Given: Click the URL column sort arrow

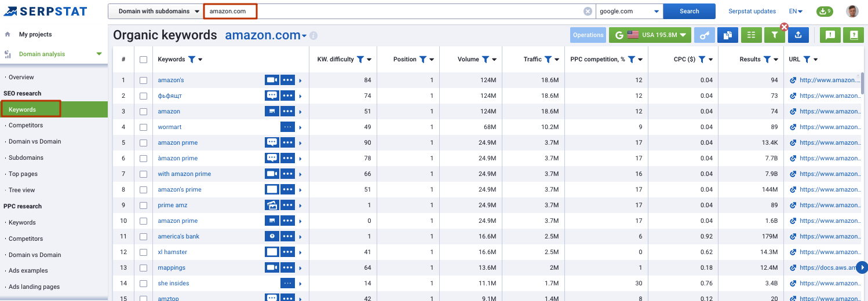Looking at the screenshot, I should click(x=816, y=60).
